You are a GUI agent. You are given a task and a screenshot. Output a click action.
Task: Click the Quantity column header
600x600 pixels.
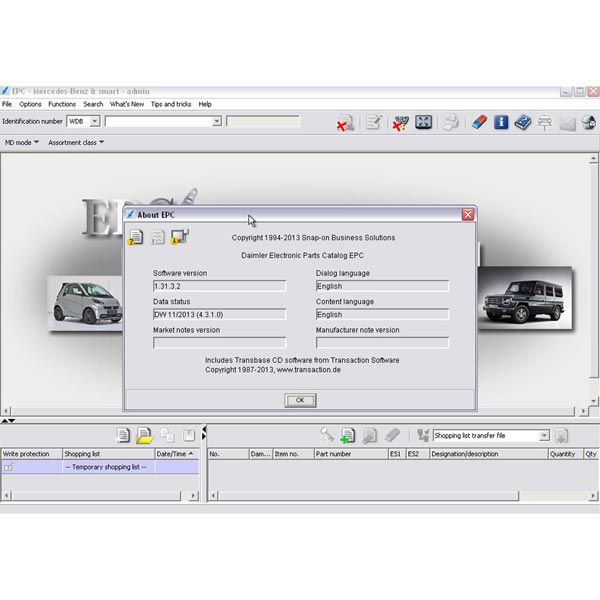(x=566, y=454)
